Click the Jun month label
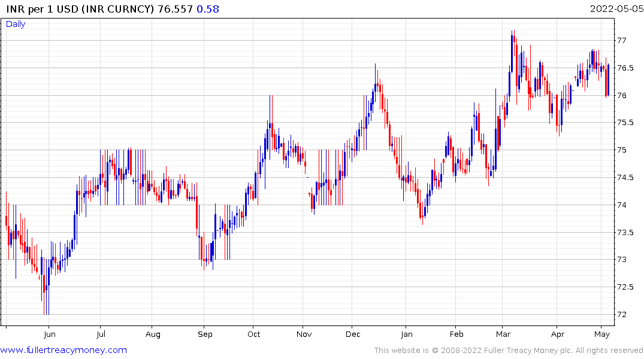This screenshot has height=359, width=644. pos(49,334)
